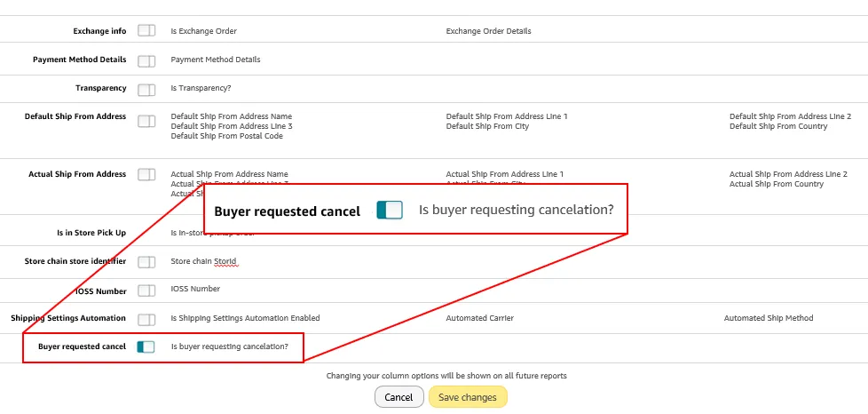Click the 'Exchange Order Details' text
Viewport: 868px width, 414px height.
point(488,31)
